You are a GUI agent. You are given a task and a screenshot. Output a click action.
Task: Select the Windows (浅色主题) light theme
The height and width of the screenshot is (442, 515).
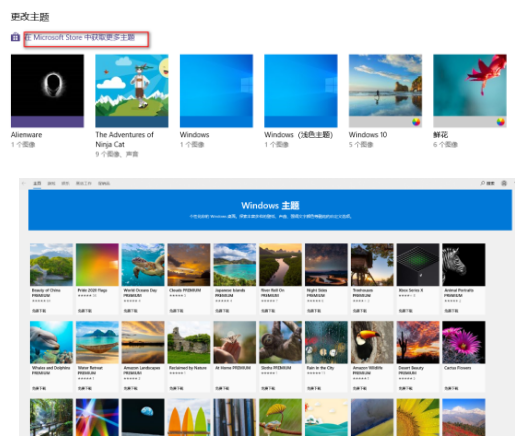point(301,91)
